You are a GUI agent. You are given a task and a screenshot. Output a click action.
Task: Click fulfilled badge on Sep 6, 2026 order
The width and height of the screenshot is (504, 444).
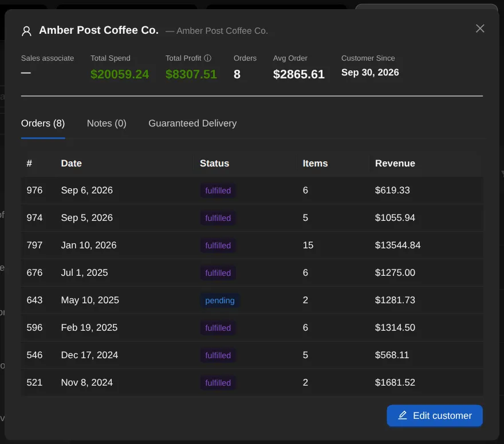pyautogui.click(x=218, y=191)
